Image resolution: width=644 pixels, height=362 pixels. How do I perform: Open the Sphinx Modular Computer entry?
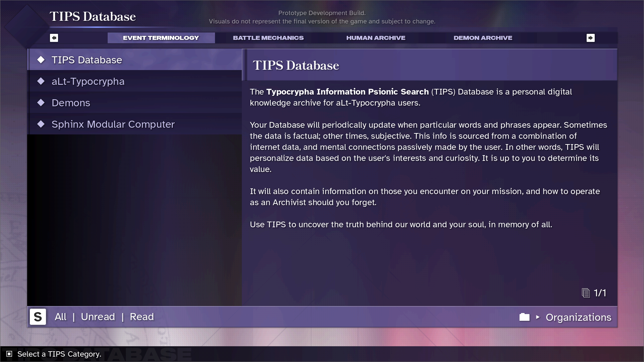pos(113,124)
